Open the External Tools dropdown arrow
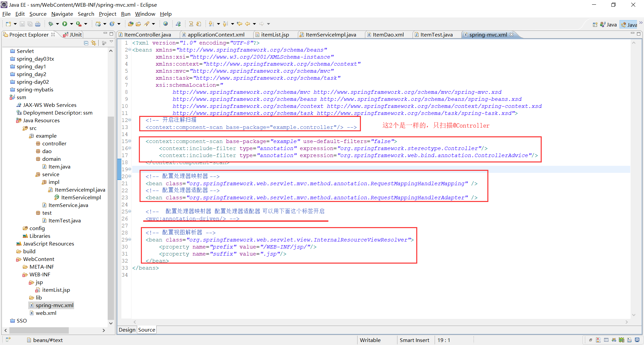The height and width of the screenshot is (345, 644). [86, 24]
